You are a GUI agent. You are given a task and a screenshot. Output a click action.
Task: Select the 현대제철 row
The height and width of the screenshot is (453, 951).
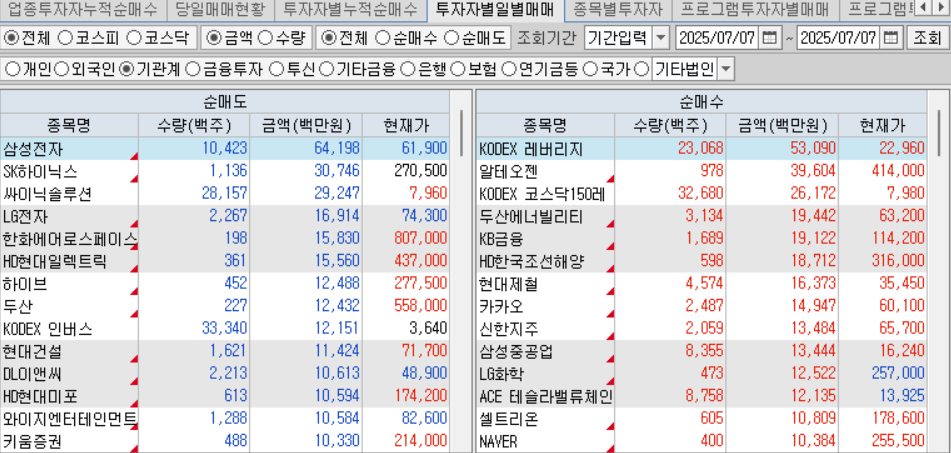(701, 284)
